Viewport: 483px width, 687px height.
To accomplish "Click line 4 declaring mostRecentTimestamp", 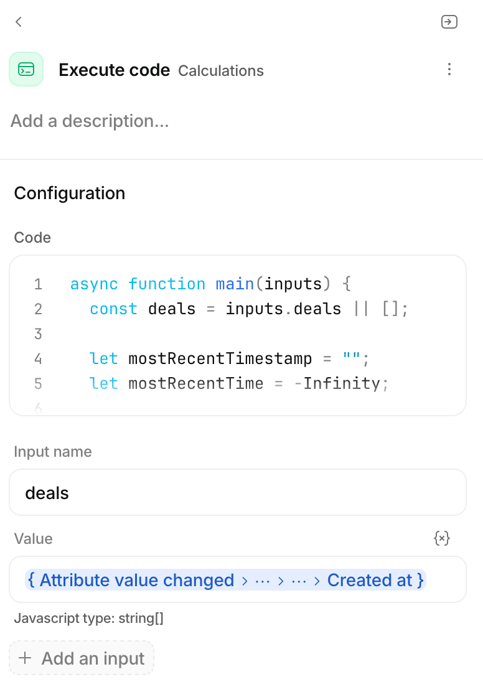I will point(229,359).
